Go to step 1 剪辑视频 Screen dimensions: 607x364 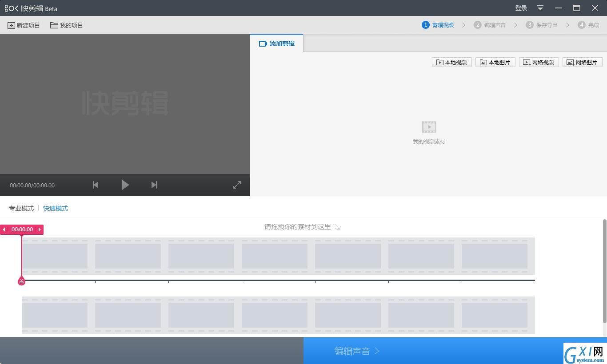tap(438, 25)
